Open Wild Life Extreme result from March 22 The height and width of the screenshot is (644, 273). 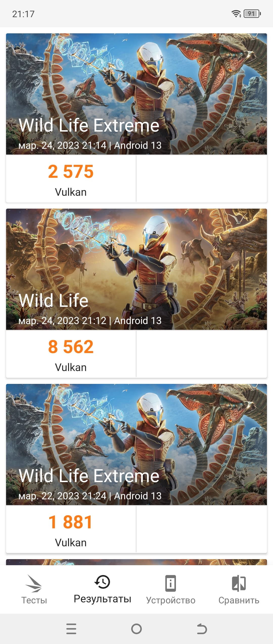pyautogui.click(x=136, y=444)
